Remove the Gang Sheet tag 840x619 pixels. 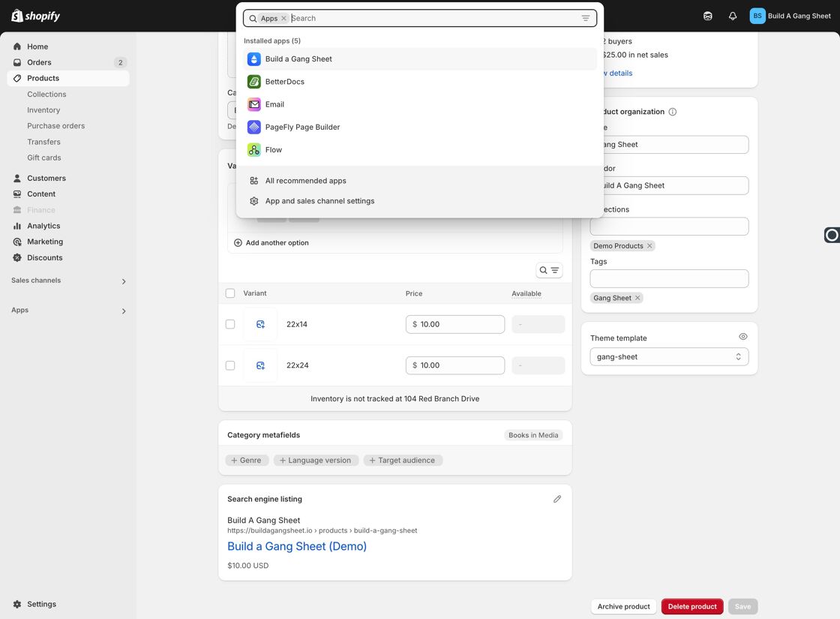point(637,298)
